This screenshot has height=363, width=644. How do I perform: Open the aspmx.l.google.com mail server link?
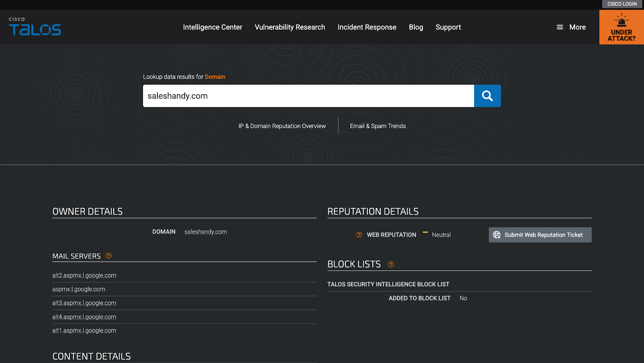(x=78, y=289)
